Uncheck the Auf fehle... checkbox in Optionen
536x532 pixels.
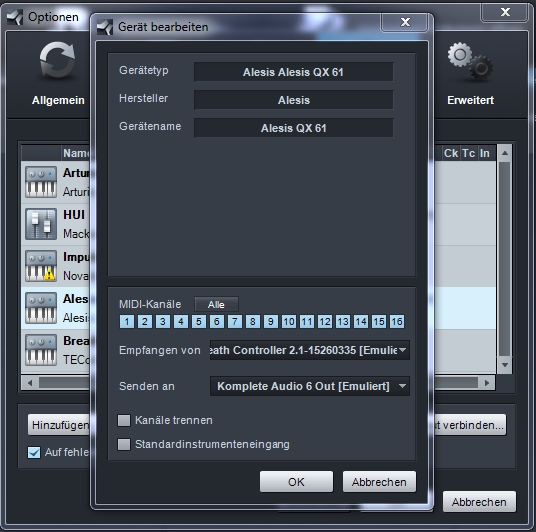(34, 452)
